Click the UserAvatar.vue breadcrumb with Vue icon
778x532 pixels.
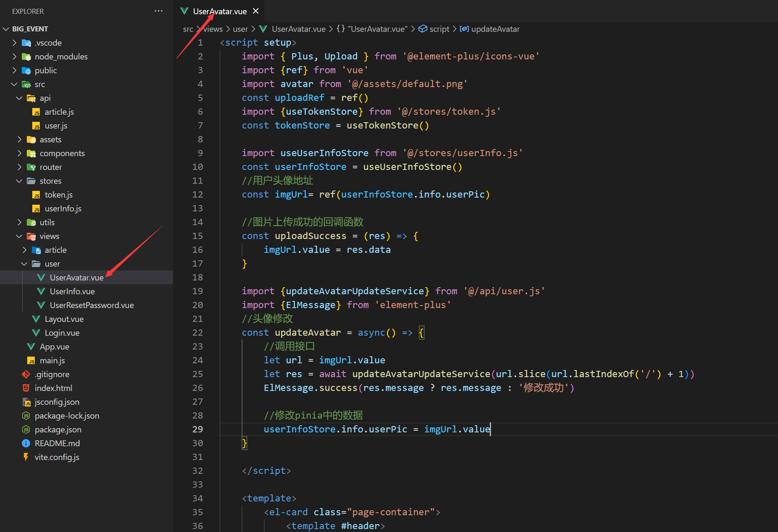(x=292, y=29)
